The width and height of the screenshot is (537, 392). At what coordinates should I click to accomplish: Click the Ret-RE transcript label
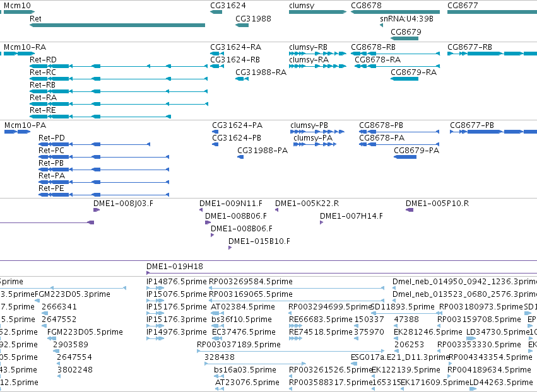point(43,110)
